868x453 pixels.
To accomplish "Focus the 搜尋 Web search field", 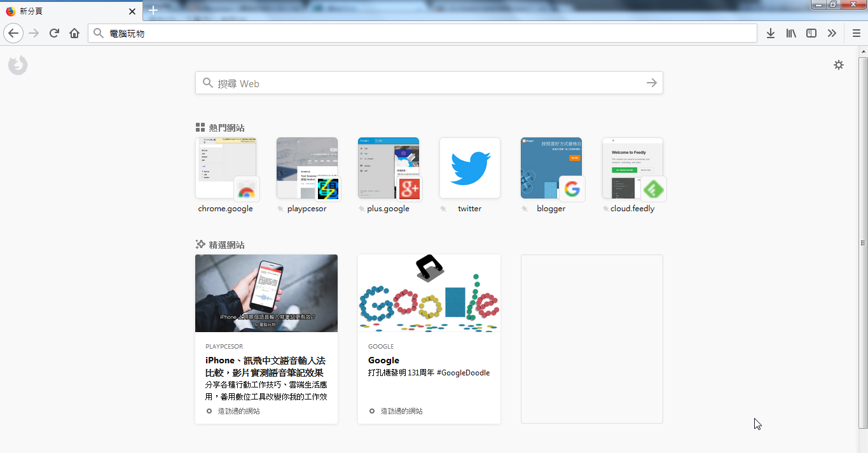I will 429,83.
